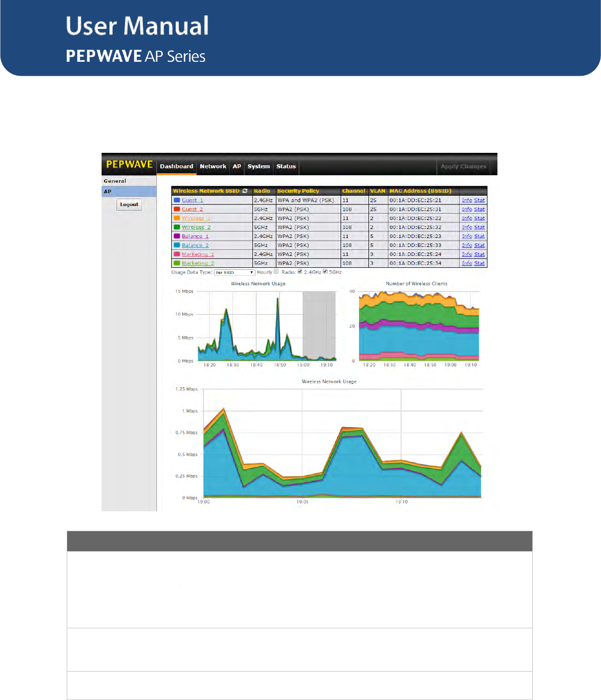Open the Marketing_1 SSID link

pyautogui.click(x=198, y=254)
